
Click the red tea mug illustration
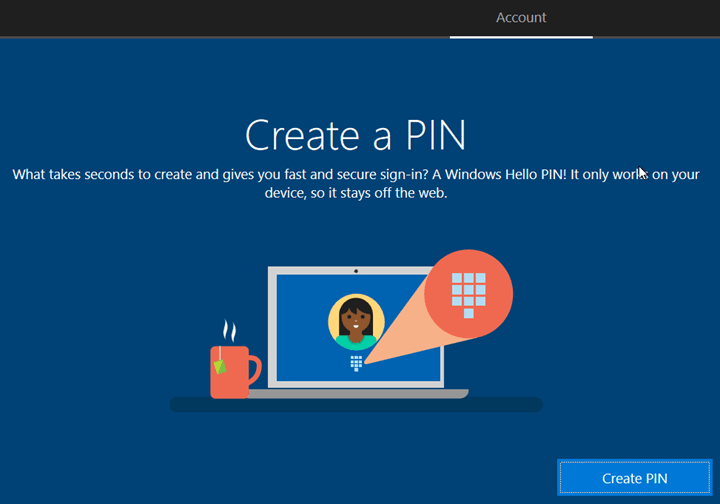pos(235,372)
